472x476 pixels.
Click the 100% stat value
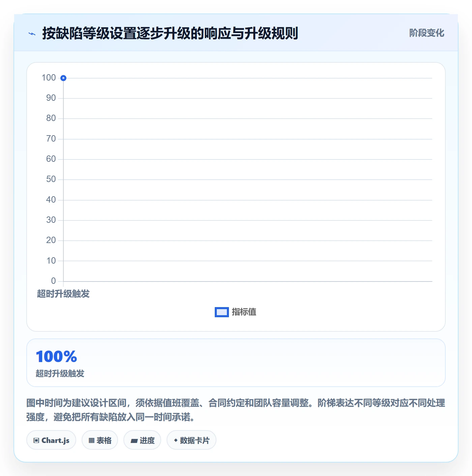(56, 357)
